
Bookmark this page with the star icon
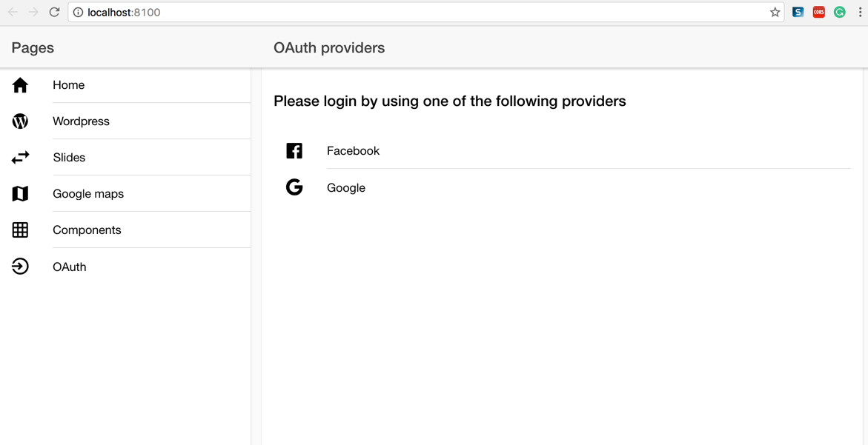coord(775,12)
